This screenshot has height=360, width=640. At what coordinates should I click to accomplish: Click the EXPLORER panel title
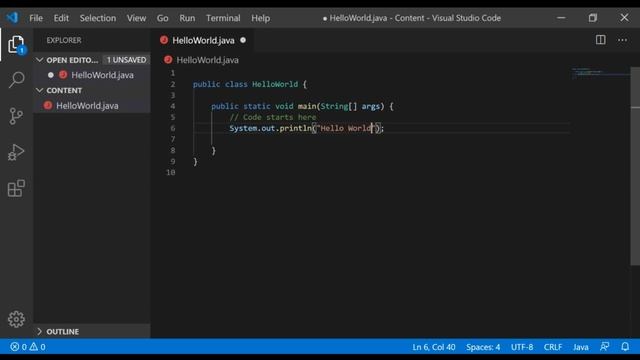pyautogui.click(x=64, y=40)
